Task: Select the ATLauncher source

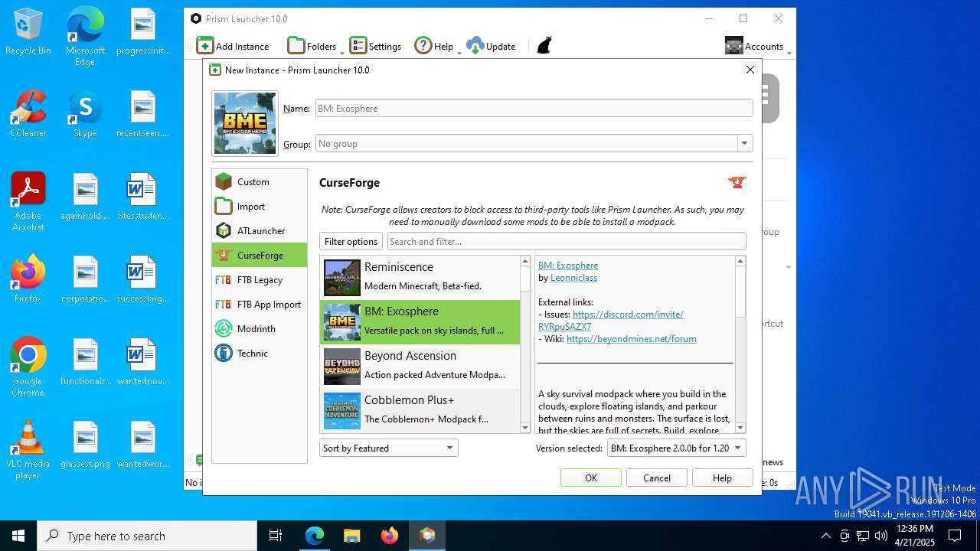Action: [260, 231]
